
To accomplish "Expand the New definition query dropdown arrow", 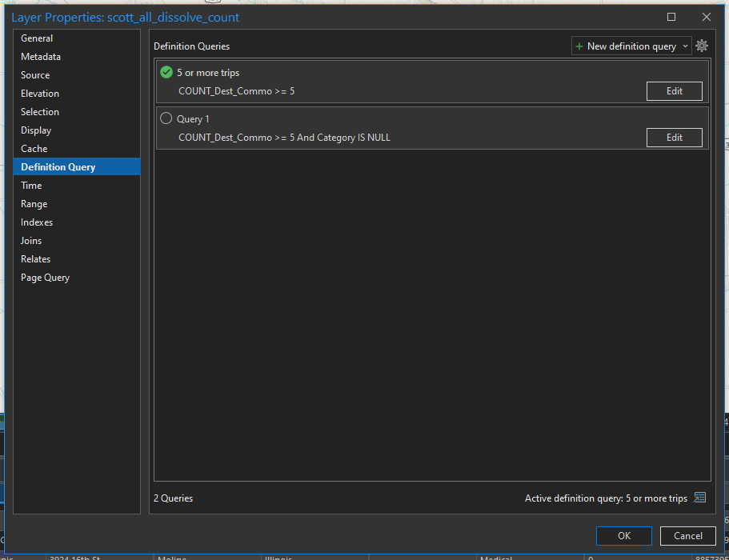I will click(x=684, y=46).
